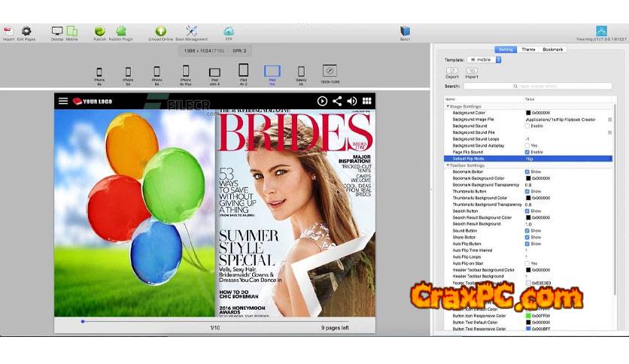Enable the Background Sound checkbox
629x364 pixels.
click(x=527, y=126)
